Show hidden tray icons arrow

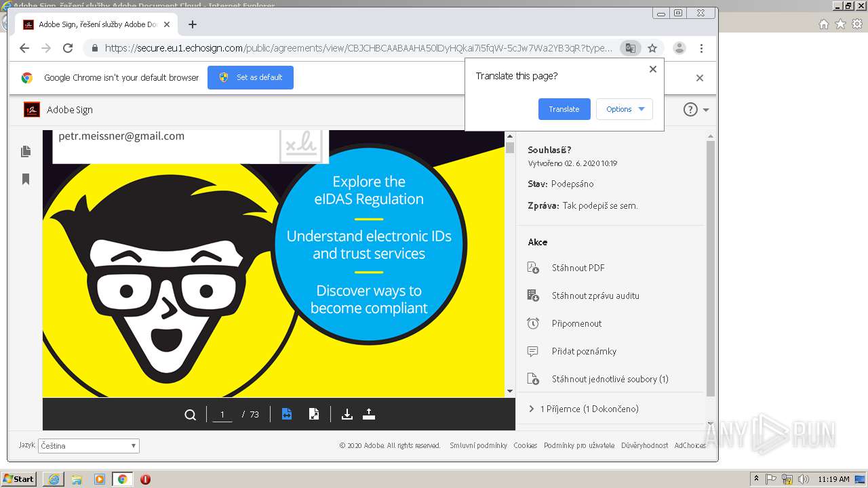click(756, 479)
